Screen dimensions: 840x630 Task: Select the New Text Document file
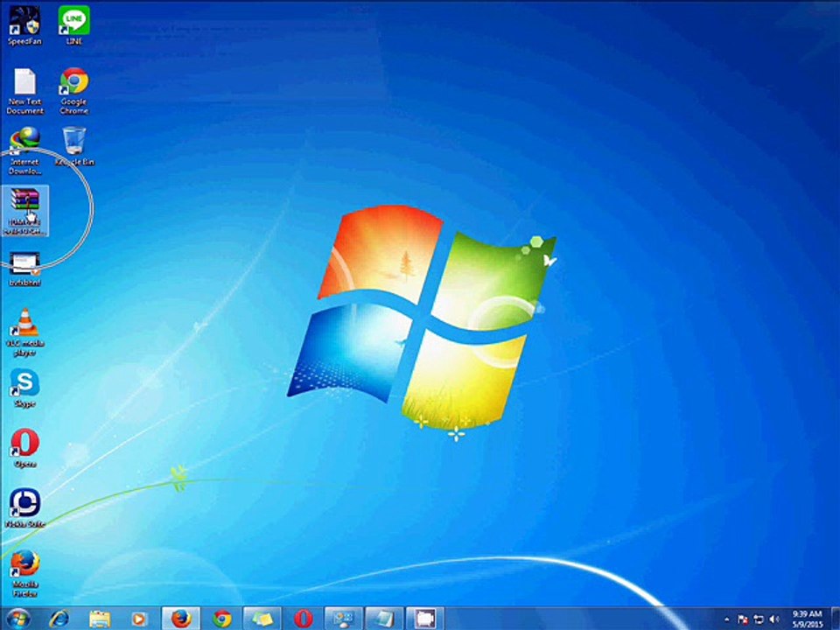point(24,91)
